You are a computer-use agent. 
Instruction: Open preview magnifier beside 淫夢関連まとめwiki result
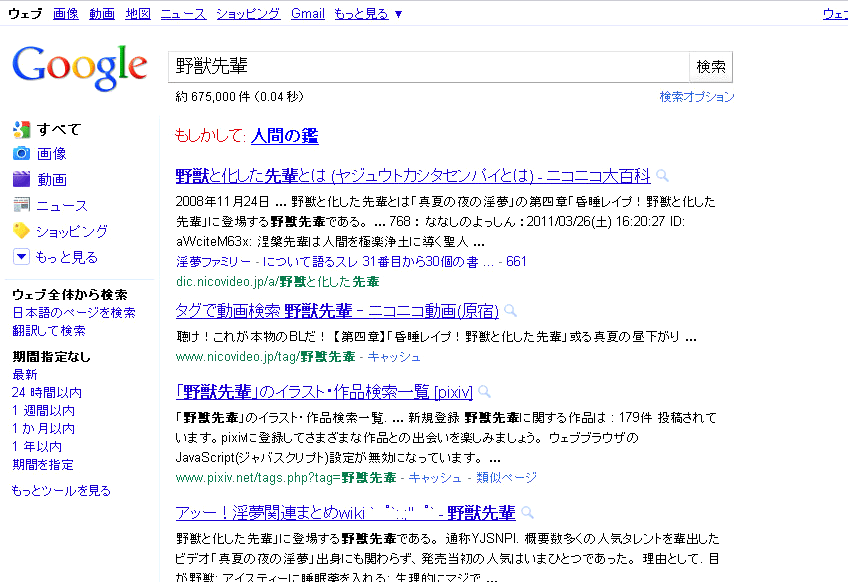click(x=527, y=513)
